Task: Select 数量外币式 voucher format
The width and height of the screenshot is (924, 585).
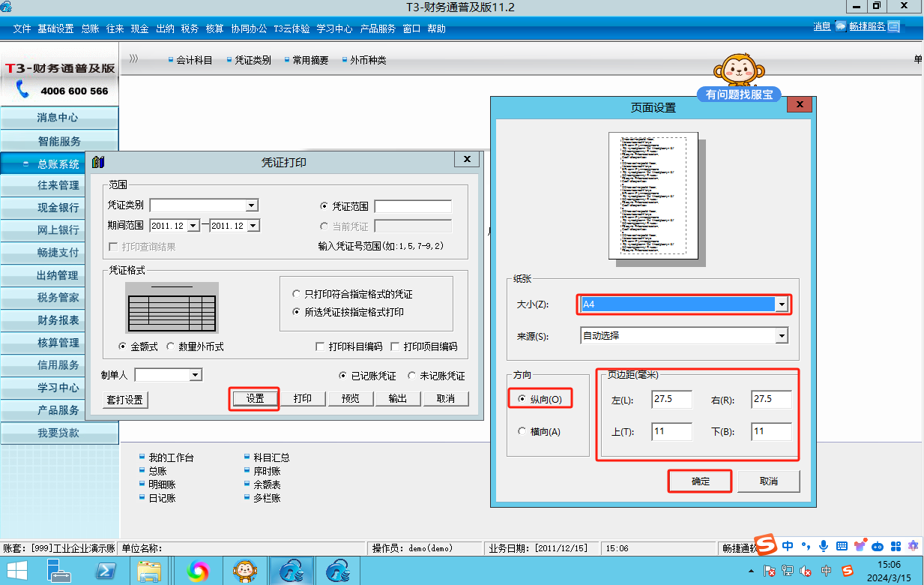Action: 171,346
